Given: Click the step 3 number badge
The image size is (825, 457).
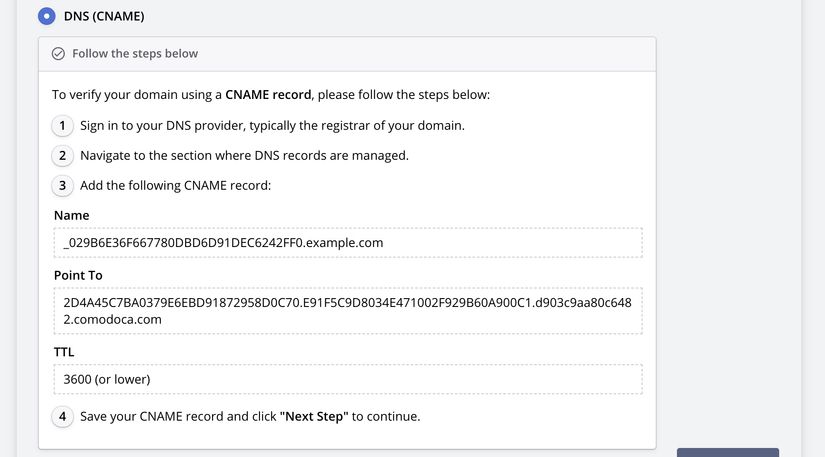Looking at the screenshot, I should (x=63, y=186).
